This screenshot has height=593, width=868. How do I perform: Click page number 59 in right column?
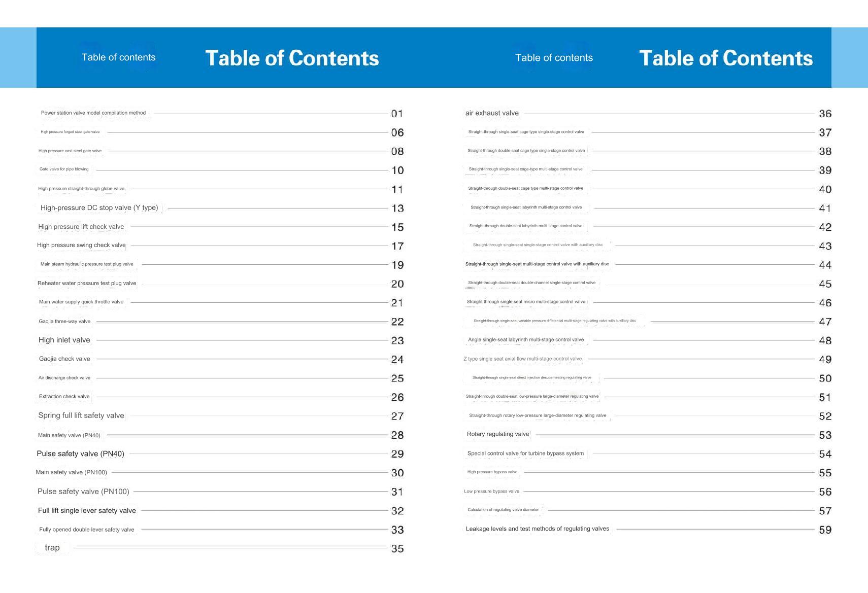click(825, 530)
